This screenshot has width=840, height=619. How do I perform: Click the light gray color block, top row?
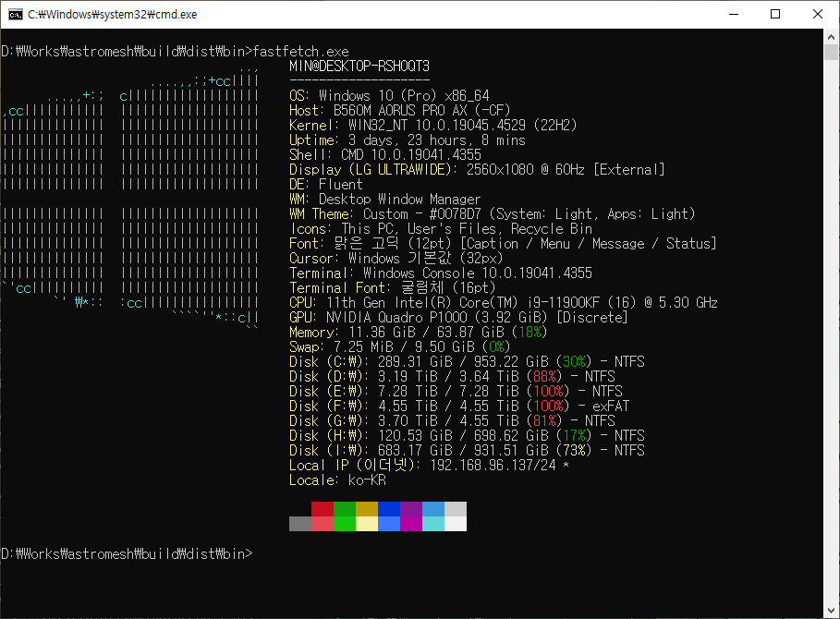[x=456, y=509]
